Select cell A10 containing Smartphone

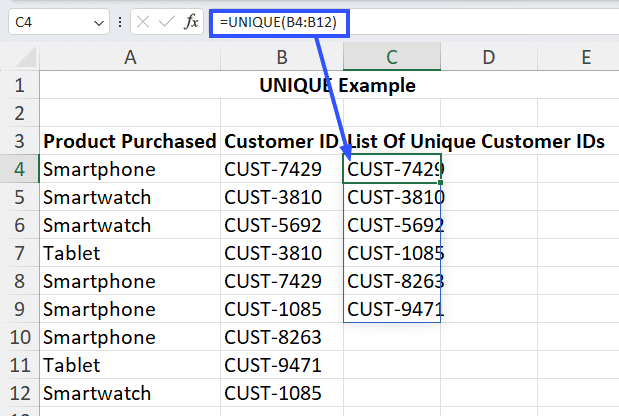(x=130, y=337)
